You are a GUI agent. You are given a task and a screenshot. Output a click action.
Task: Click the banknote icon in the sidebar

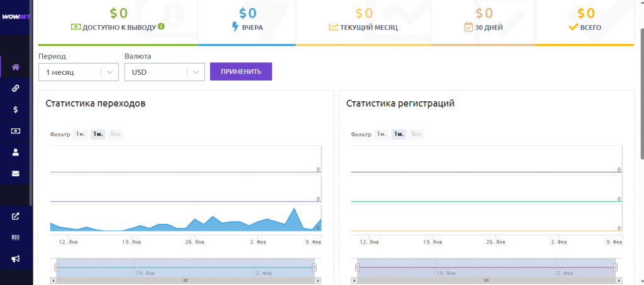click(16, 131)
